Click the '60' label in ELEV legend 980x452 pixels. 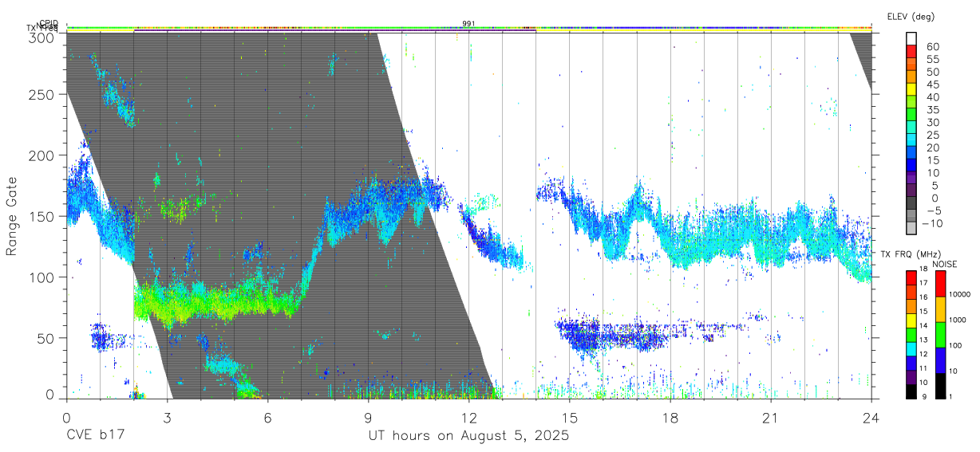click(931, 46)
